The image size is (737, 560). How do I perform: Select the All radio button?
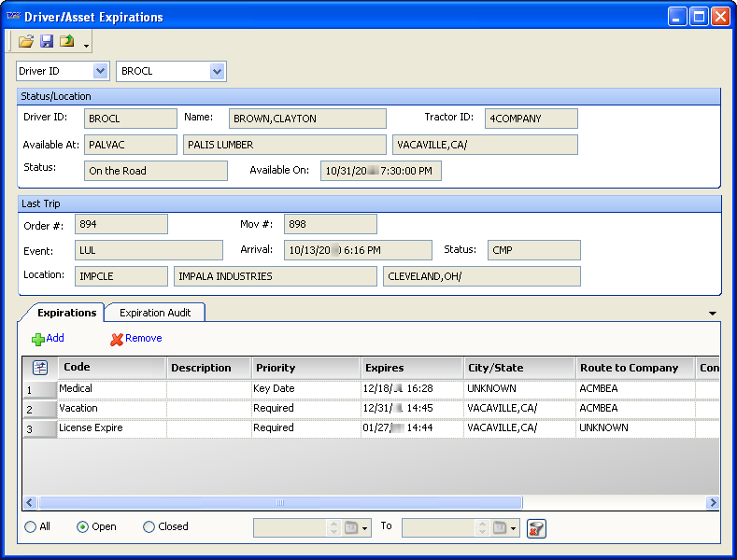point(31,527)
